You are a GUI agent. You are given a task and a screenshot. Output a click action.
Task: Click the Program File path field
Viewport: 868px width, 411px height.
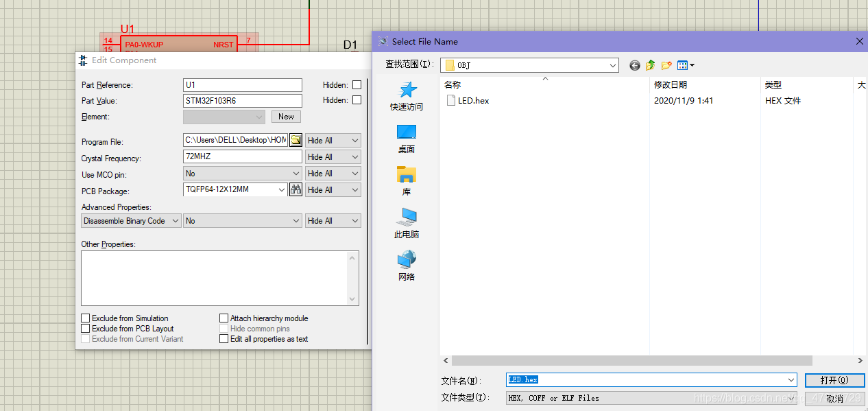[x=236, y=140]
